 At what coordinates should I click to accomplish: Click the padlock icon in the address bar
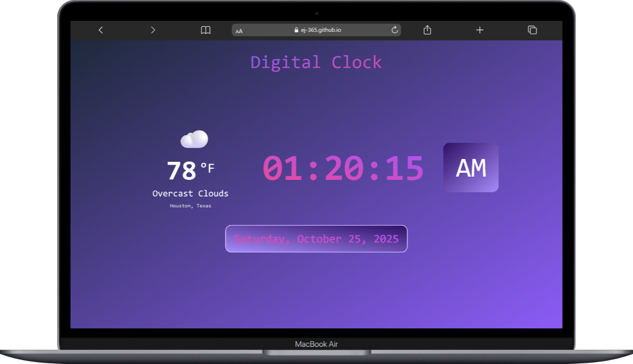coord(297,29)
